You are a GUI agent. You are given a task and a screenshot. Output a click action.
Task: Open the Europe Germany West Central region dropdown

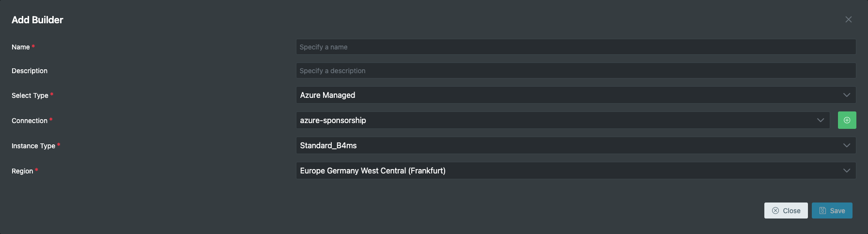point(576,171)
